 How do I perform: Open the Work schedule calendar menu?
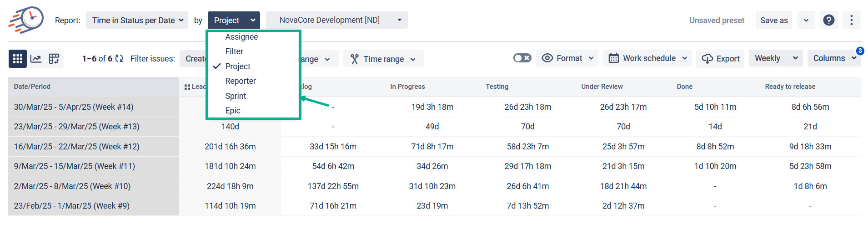coord(647,58)
